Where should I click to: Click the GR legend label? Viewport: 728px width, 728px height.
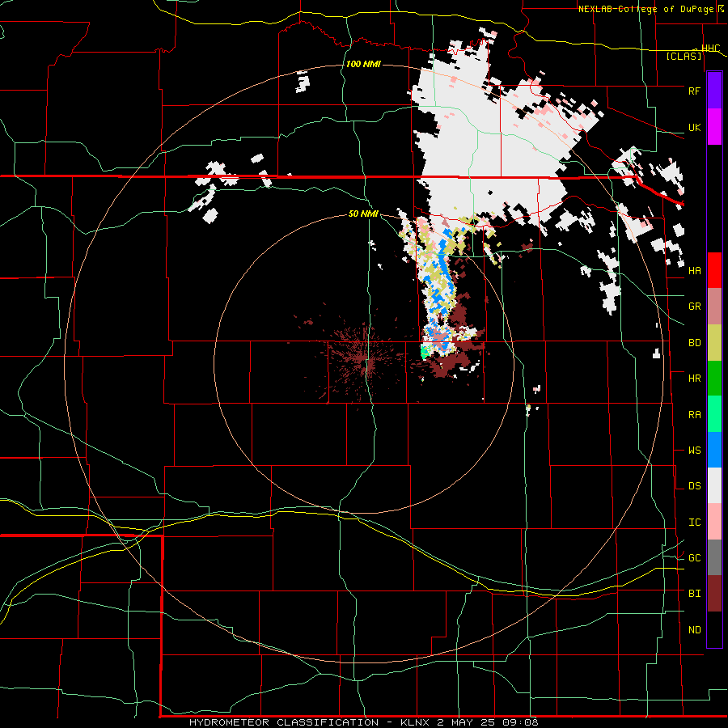click(x=694, y=307)
